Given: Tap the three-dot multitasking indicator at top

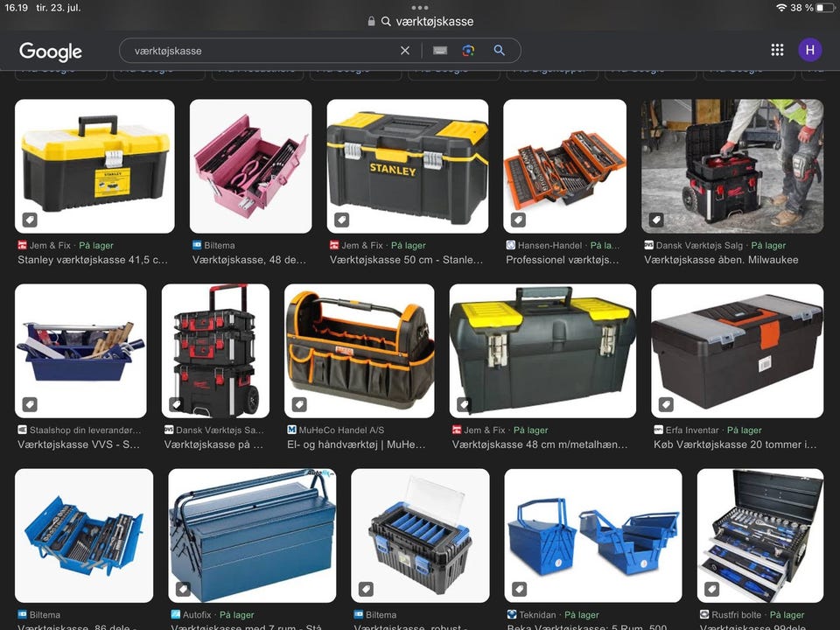Looking at the screenshot, I should [419, 8].
